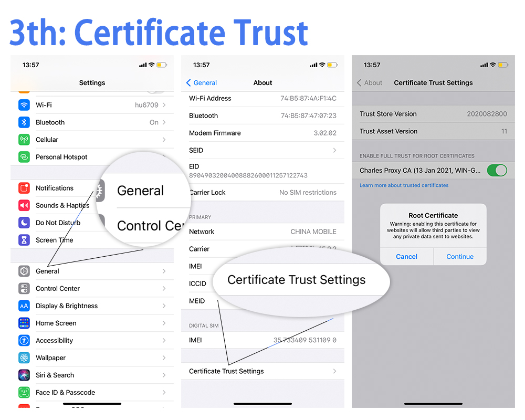The width and height of the screenshot is (525, 420).
Task: Tap the Accessibility row chevron
Action: coord(164,341)
